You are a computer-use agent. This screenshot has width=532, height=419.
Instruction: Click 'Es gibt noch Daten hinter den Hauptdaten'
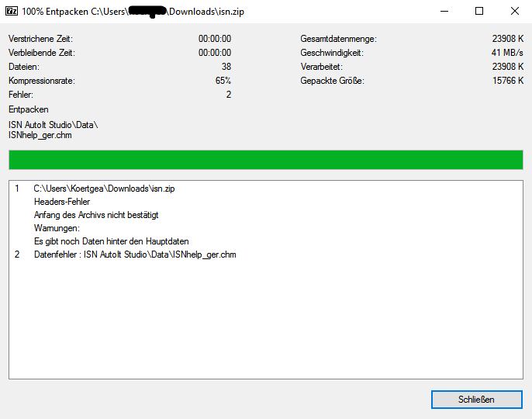(111, 241)
